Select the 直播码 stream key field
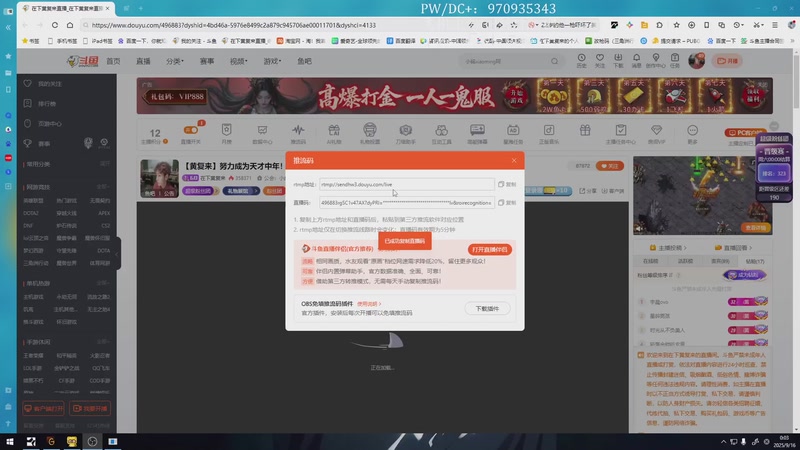 click(x=407, y=203)
